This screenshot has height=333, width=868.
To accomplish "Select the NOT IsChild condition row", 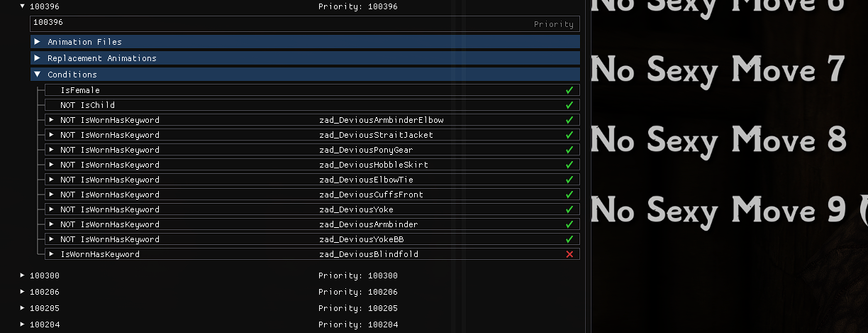I will click(312, 105).
